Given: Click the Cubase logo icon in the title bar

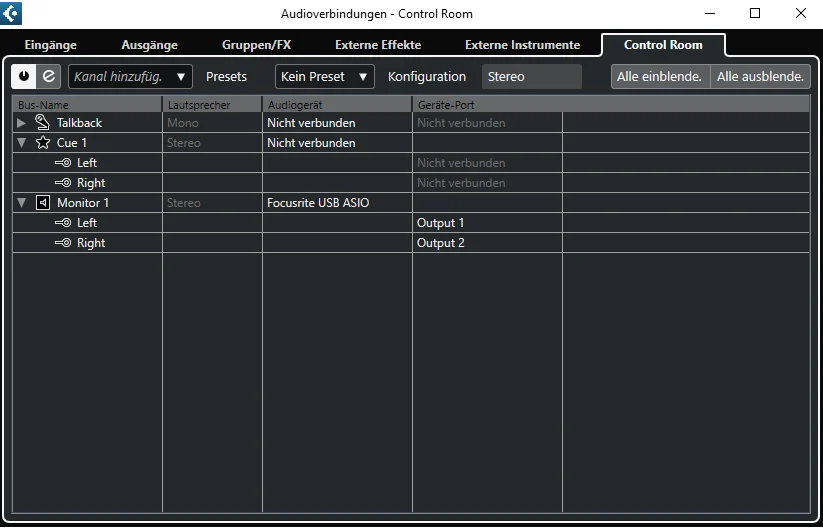Looking at the screenshot, I should point(11,14).
